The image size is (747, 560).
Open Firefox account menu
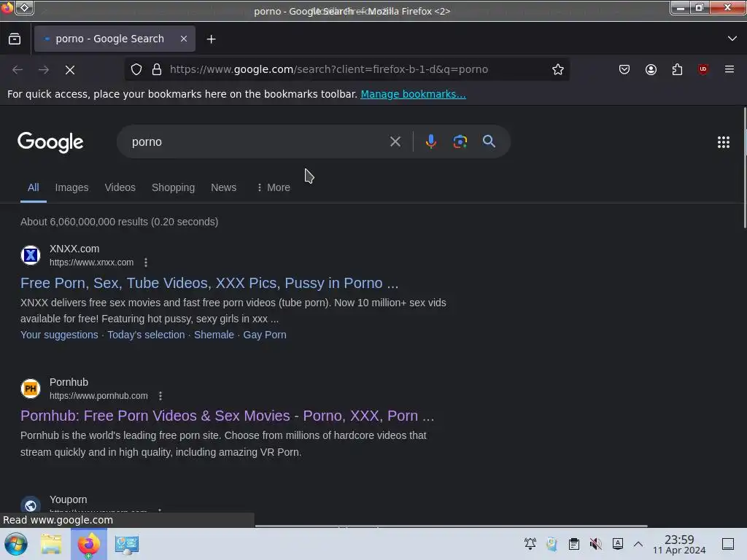651,69
